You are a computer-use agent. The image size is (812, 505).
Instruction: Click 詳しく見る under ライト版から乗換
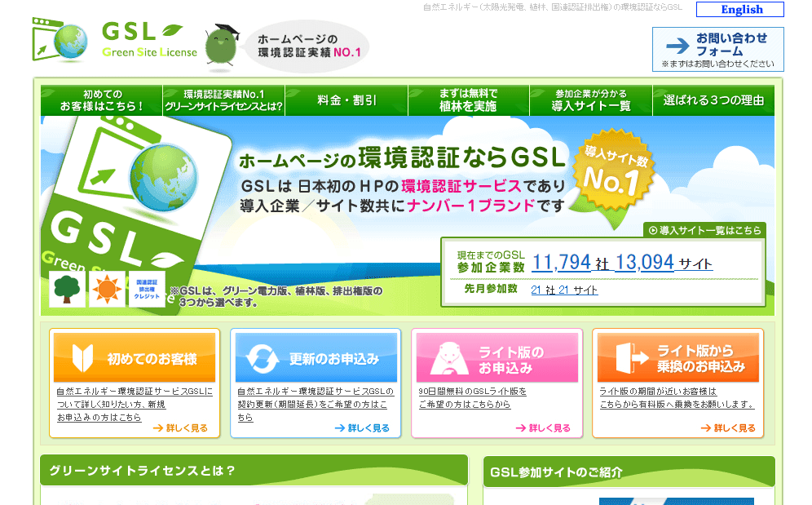click(x=728, y=427)
